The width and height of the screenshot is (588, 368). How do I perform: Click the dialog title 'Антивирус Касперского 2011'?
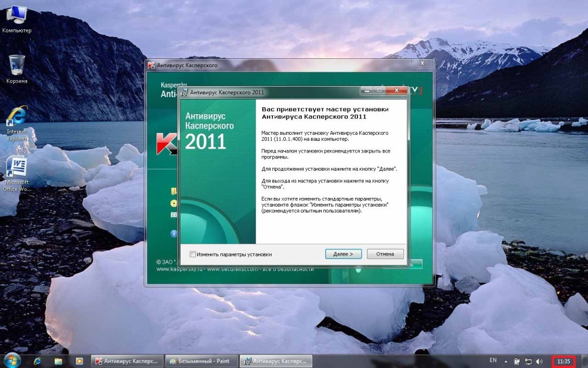[227, 92]
